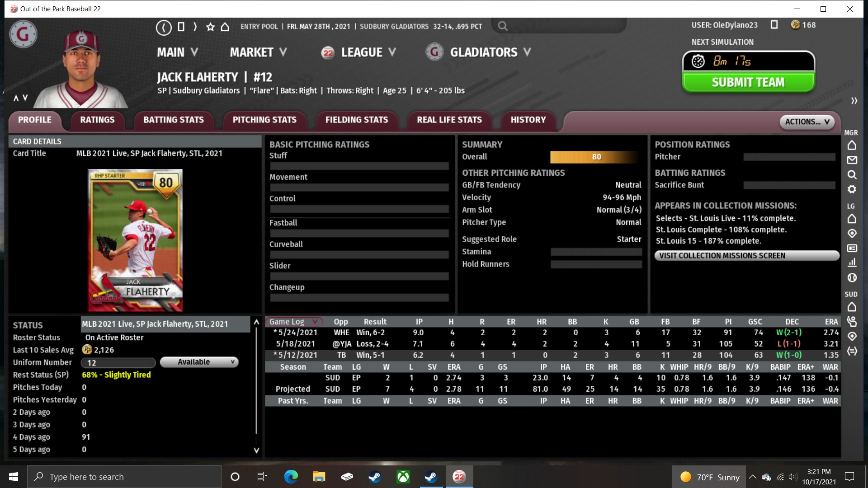Open the SUD team home icon
Viewport: 868px width, 488px height.
pos(852,307)
